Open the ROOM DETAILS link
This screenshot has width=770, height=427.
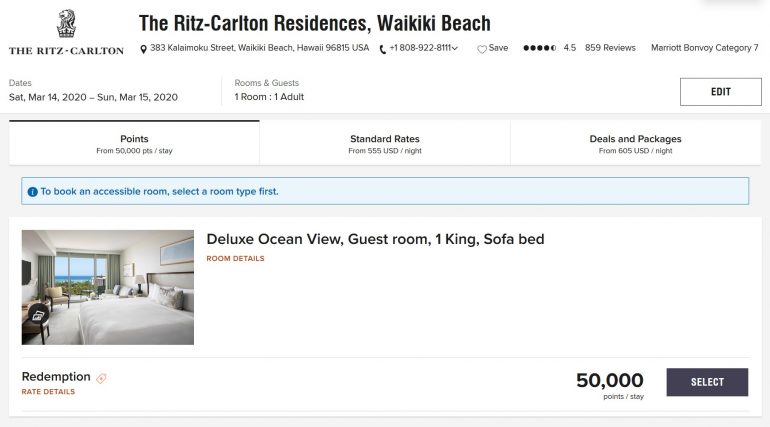[x=235, y=259]
